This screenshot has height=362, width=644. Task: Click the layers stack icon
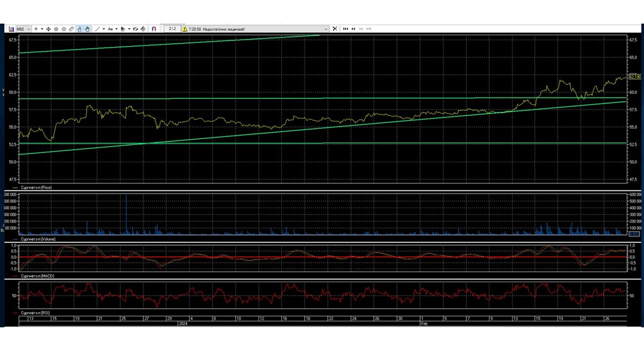pos(143,29)
